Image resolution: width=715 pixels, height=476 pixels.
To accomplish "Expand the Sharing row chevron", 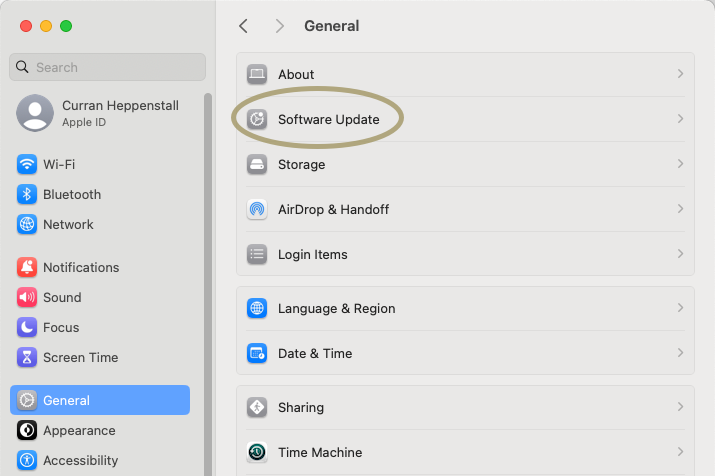I will [680, 407].
